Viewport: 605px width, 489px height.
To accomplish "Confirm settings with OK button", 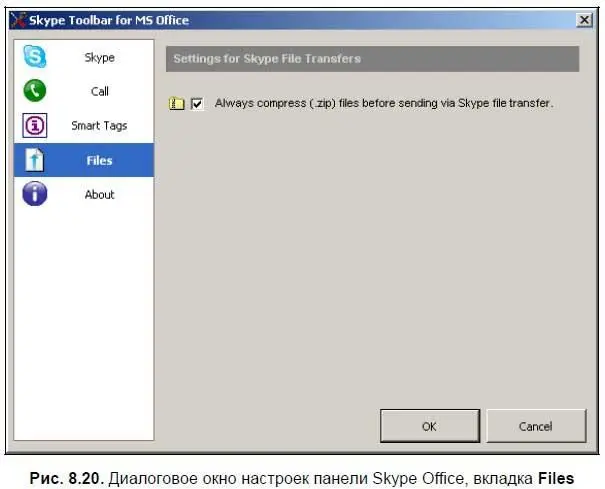I will [x=430, y=426].
